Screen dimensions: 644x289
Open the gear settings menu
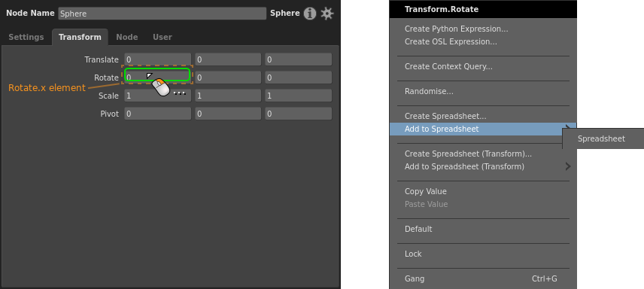tap(327, 14)
